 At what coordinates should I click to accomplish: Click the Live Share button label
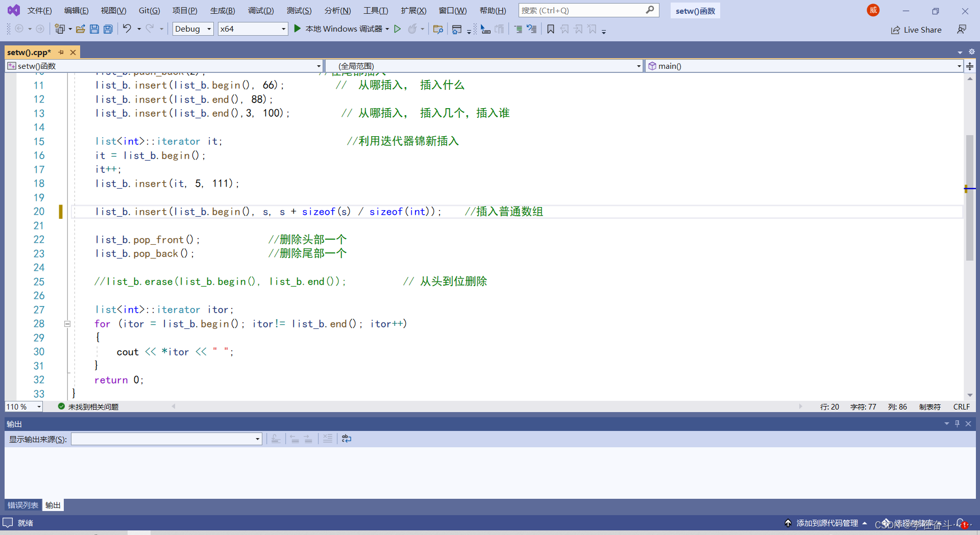click(922, 30)
